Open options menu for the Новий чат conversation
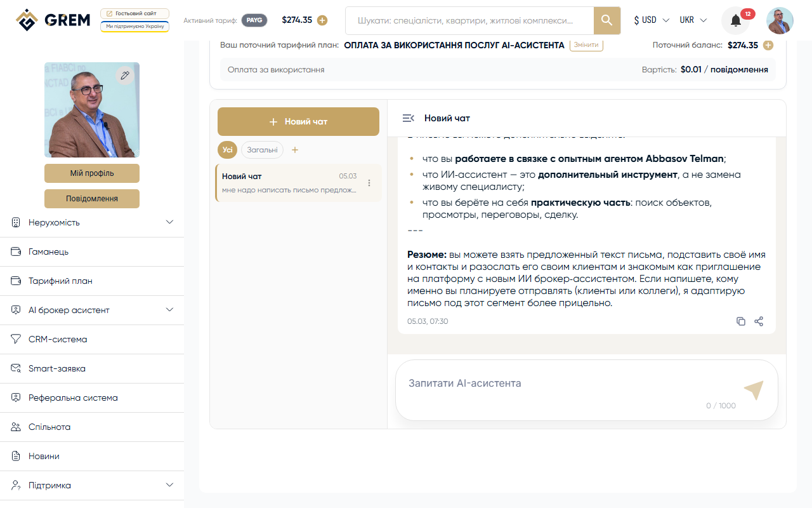812x508 pixels. [x=369, y=182]
